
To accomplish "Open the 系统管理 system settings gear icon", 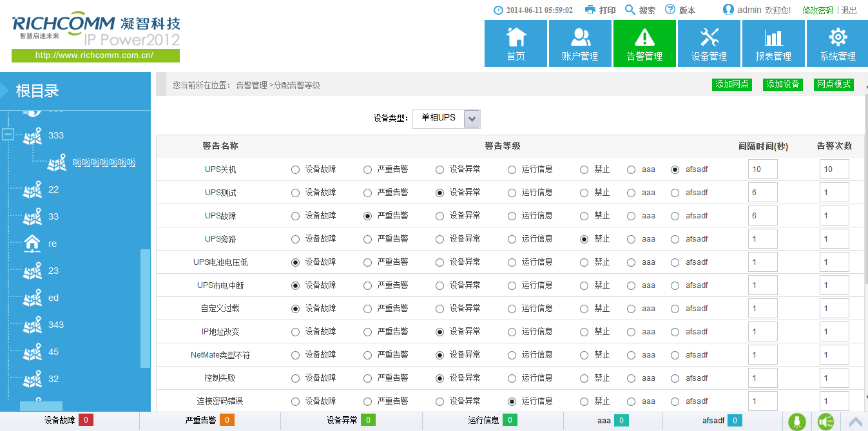I will click(x=836, y=43).
